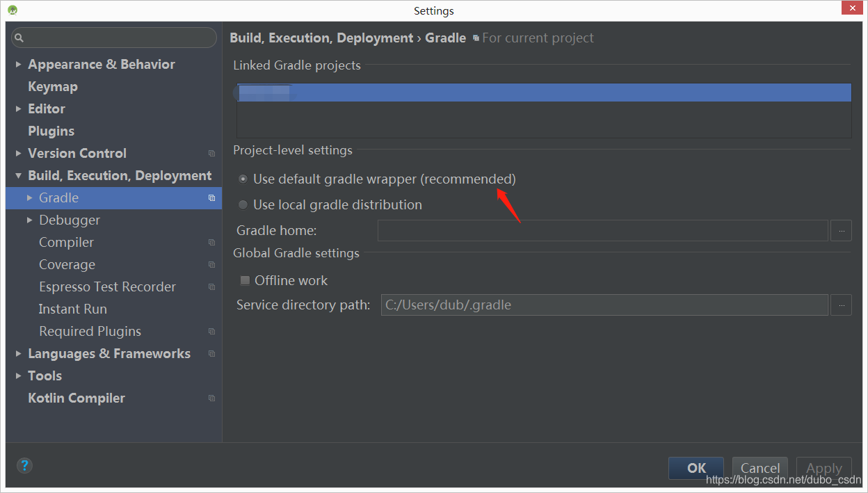Expand the Gradle subtree arrow
This screenshot has width=868, height=493.
[30, 198]
